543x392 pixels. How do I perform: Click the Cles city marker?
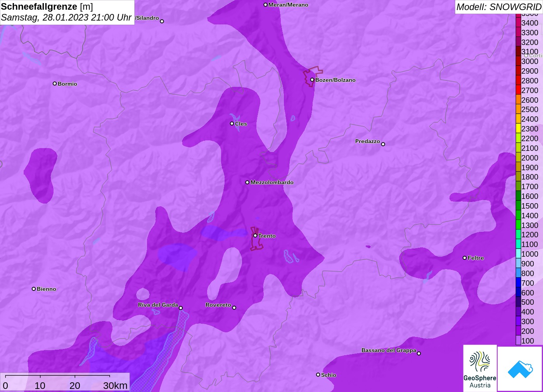pyautogui.click(x=232, y=124)
